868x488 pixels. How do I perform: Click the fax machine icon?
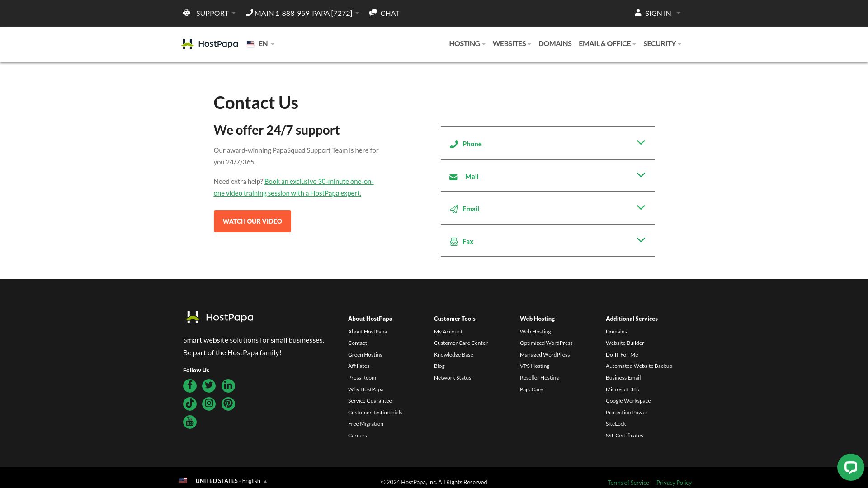pos(454,241)
